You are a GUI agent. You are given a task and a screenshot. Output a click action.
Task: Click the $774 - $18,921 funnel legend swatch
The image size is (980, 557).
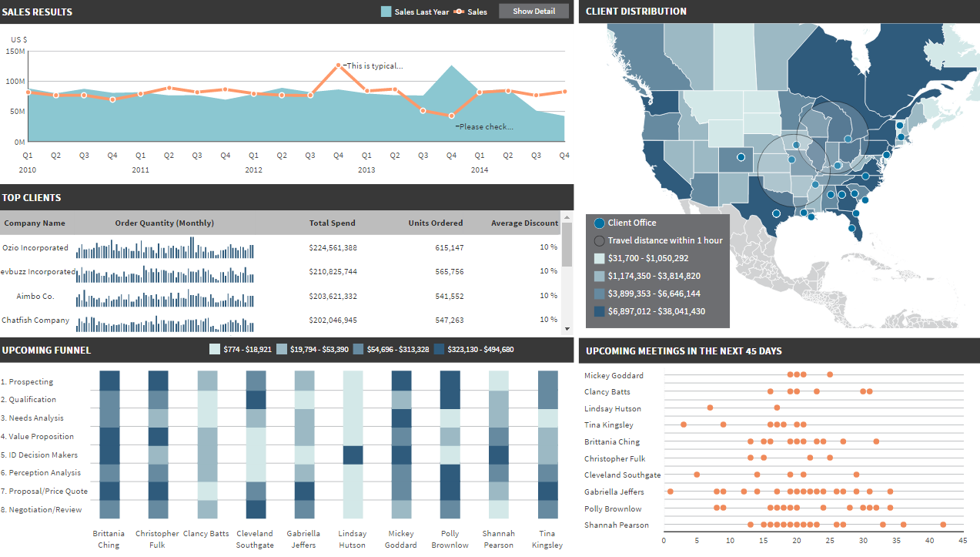click(215, 349)
